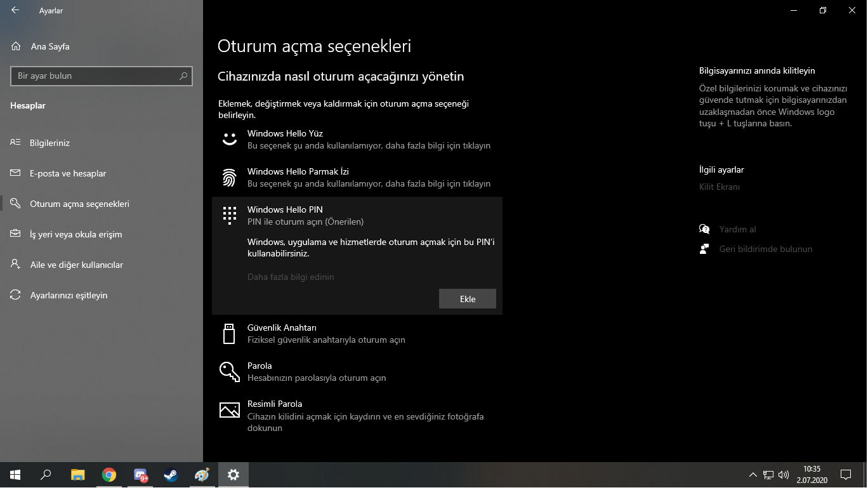Open the Kilit Ekranı related setting

tap(720, 187)
